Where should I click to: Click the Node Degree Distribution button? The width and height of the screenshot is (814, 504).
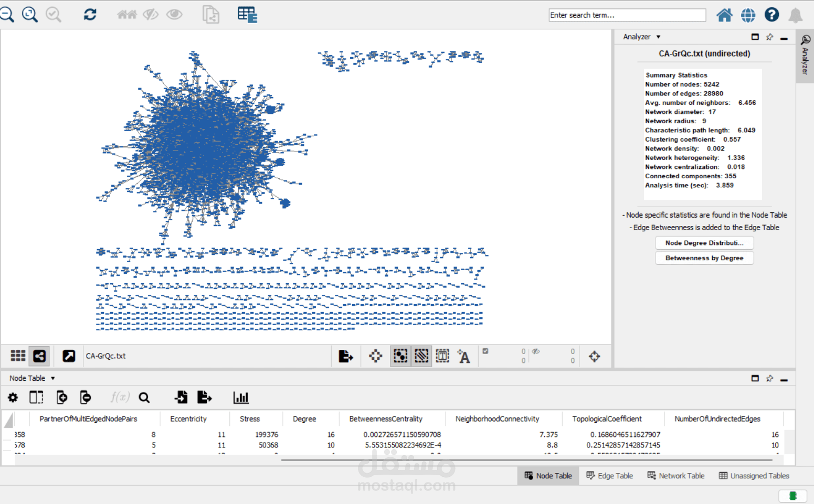point(704,243)
